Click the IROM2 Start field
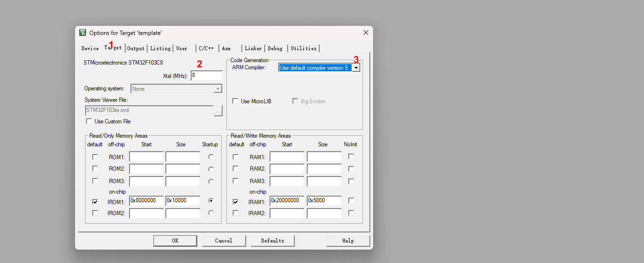 (146, 213)
